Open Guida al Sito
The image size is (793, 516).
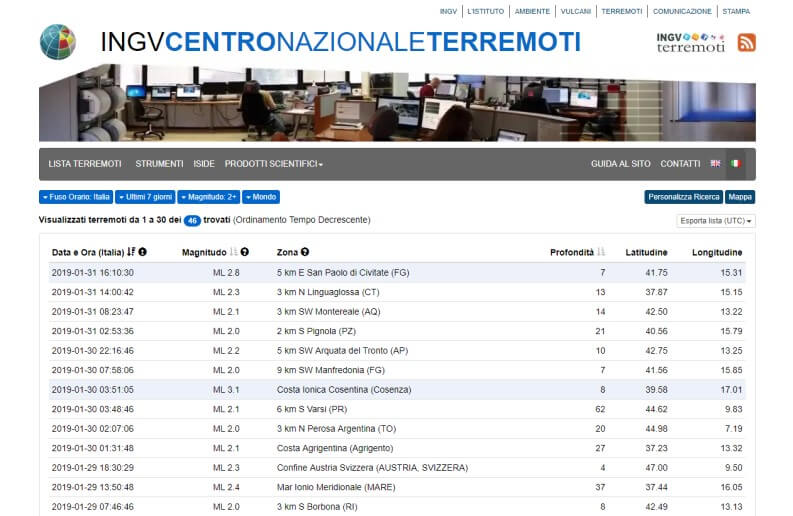click(x=621, y=164)
